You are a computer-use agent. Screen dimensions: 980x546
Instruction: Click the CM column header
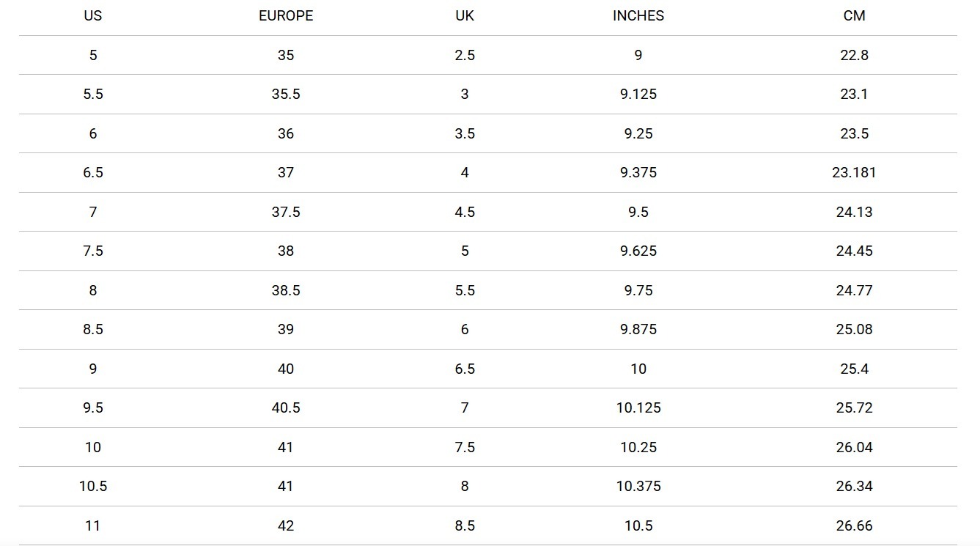(855, 15)
